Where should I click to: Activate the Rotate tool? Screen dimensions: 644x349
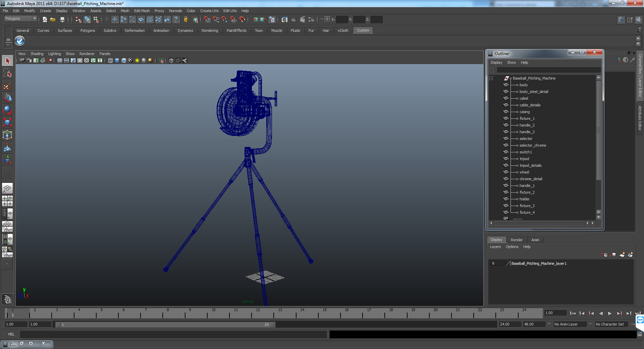click(7, 110)
